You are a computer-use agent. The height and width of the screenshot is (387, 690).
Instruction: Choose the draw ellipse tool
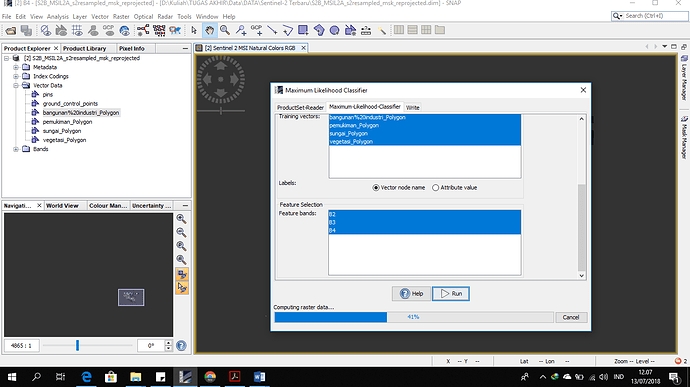(334, 30)
